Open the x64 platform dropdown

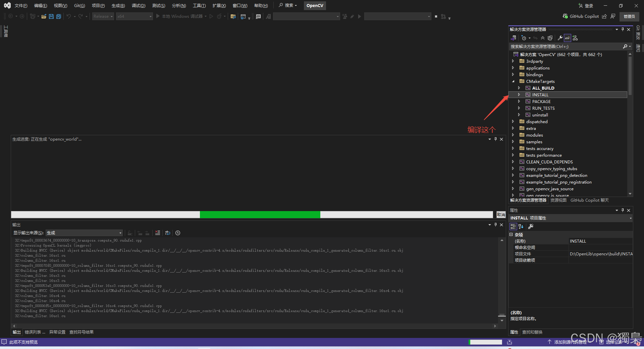135,16
